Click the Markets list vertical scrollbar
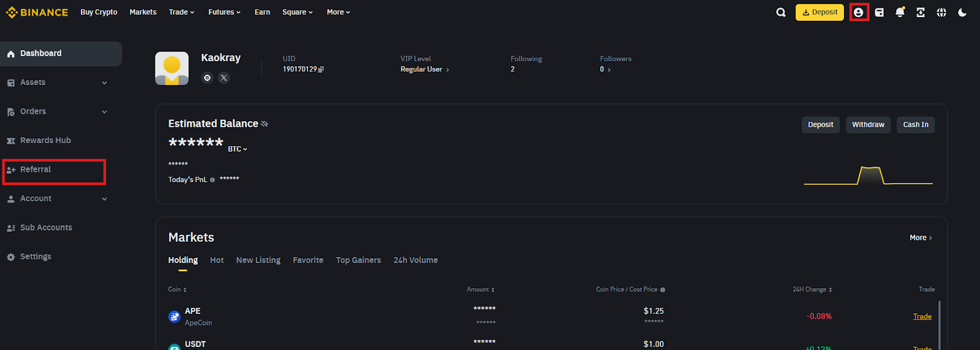Image resolution: width=980 pixels, height=350 pixels. pyautogui.click(x=939, y=325)
